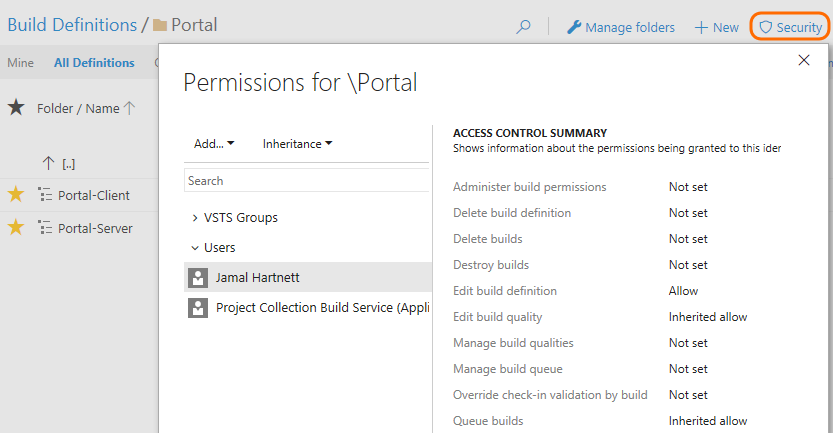
Task: Open the Add... dropdown
Action: 214,143
